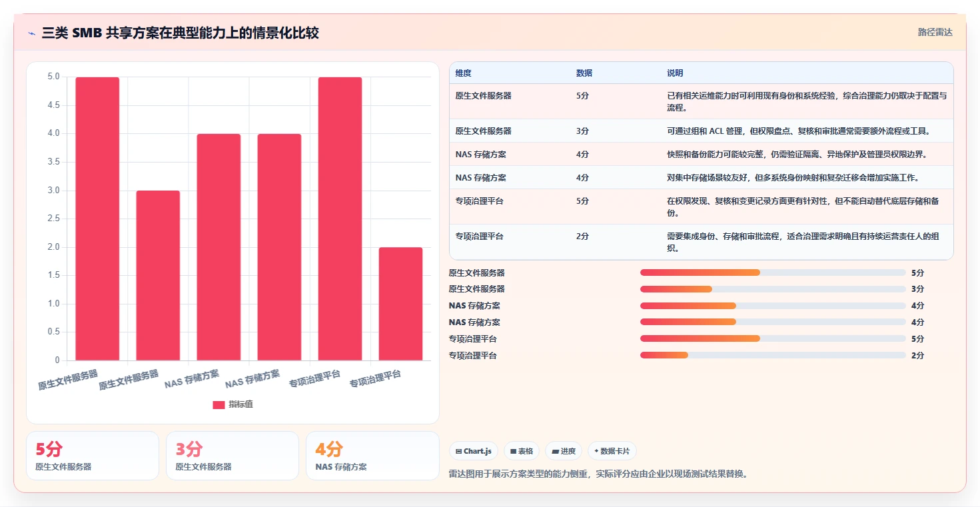The image size is (980, 507).
Task: Click the chart bar with value 2
Action: (400, 304)
